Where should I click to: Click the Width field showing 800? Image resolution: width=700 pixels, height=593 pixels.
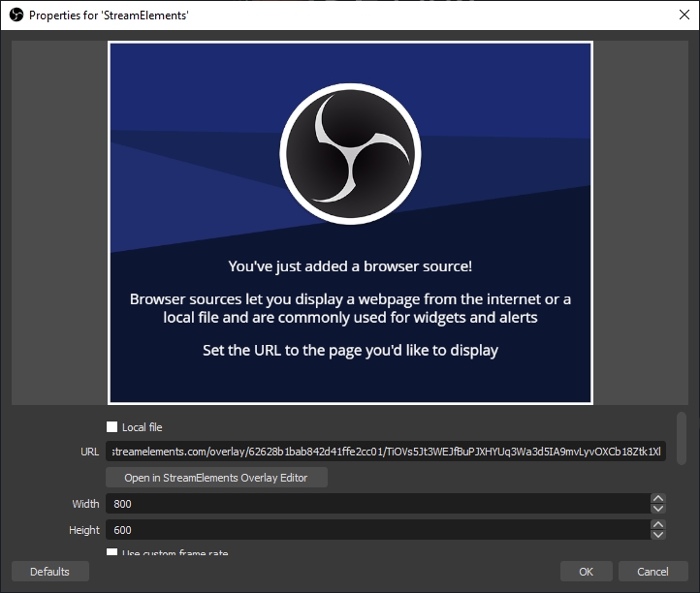click(x=378, y=504)
